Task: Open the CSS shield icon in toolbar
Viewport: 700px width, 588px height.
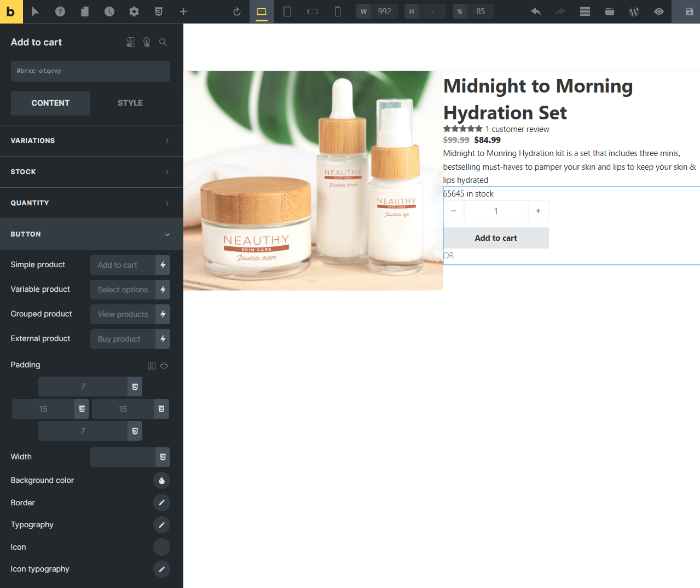Action: 159,11
